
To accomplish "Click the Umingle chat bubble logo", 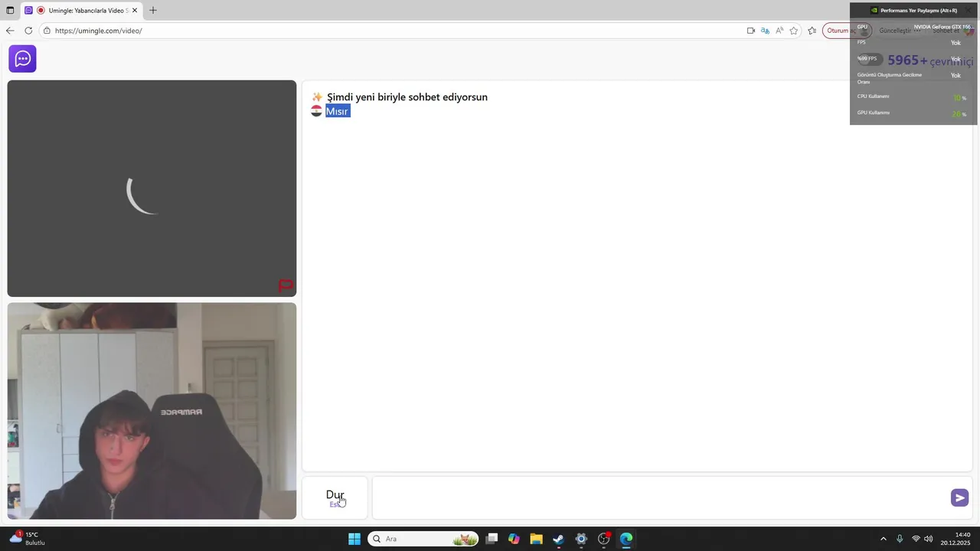I will (22, 59).
